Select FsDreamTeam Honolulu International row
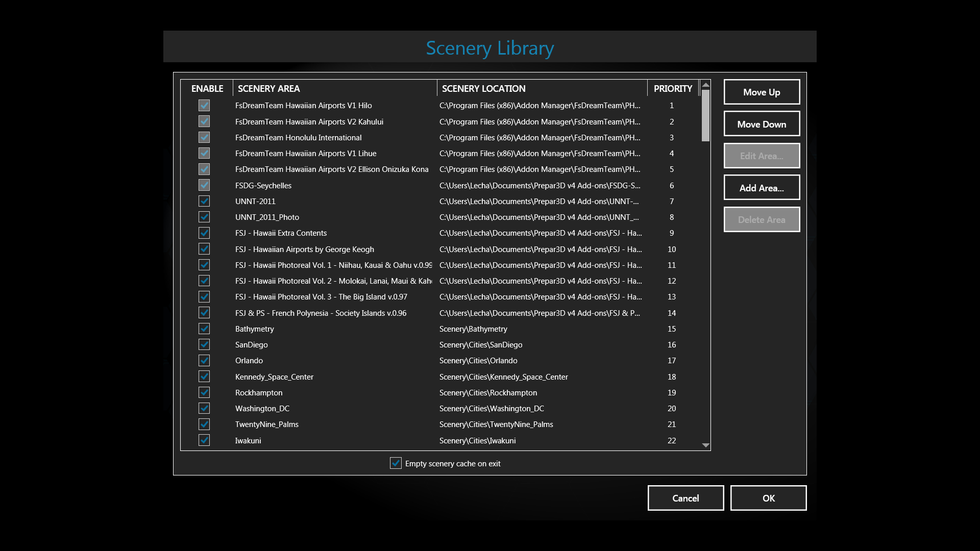The height and width of the screenshot is (551, 980). (x=299, y=138)
